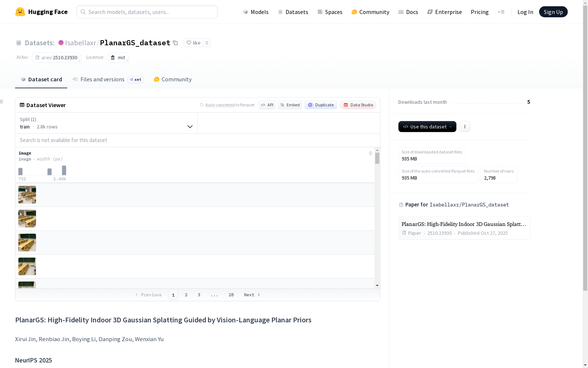Focus the search models, datasets, users field
Screen dimensions: 588x368
point(147,12)
